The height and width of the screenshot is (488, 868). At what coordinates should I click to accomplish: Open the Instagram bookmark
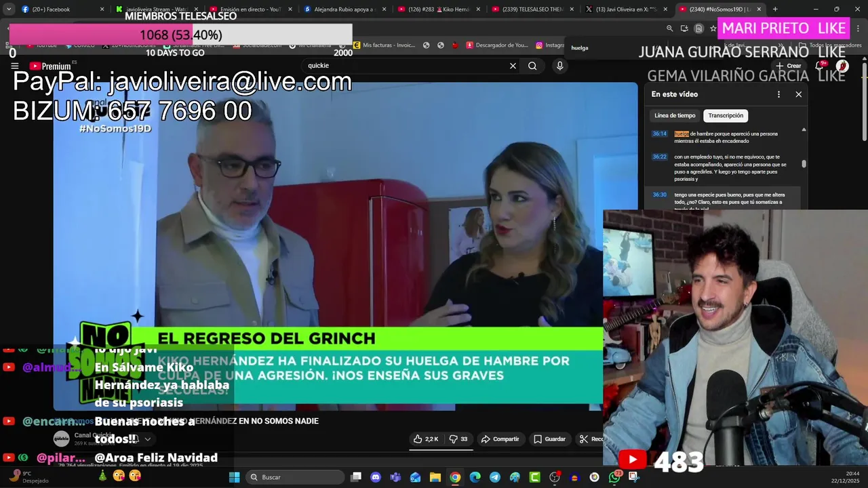(551, 45)
